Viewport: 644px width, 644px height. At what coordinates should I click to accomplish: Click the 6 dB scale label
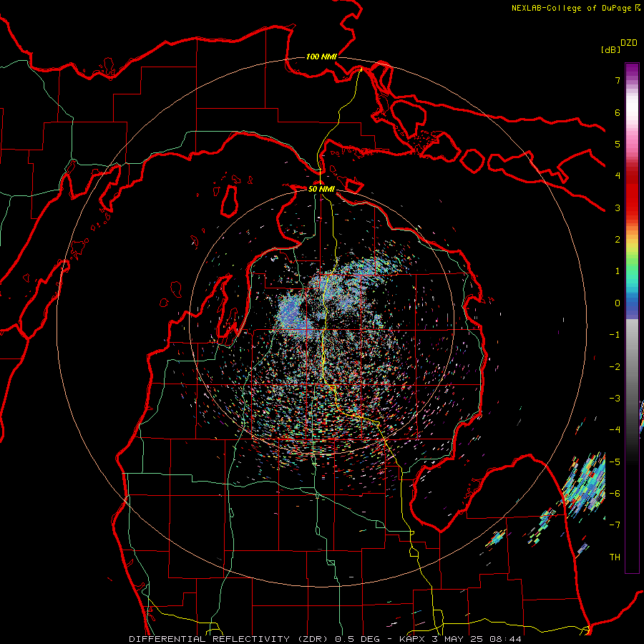(x=618, y=112)
